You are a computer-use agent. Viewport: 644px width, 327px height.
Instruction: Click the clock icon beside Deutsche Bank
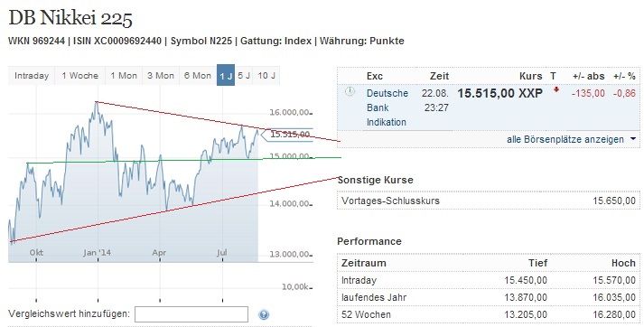tap(350, 91)
